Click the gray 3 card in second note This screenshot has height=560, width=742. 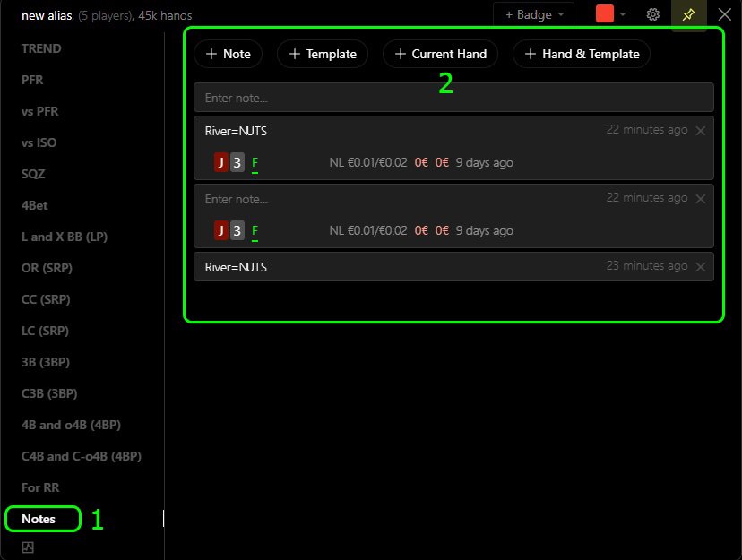coord(237,230)
